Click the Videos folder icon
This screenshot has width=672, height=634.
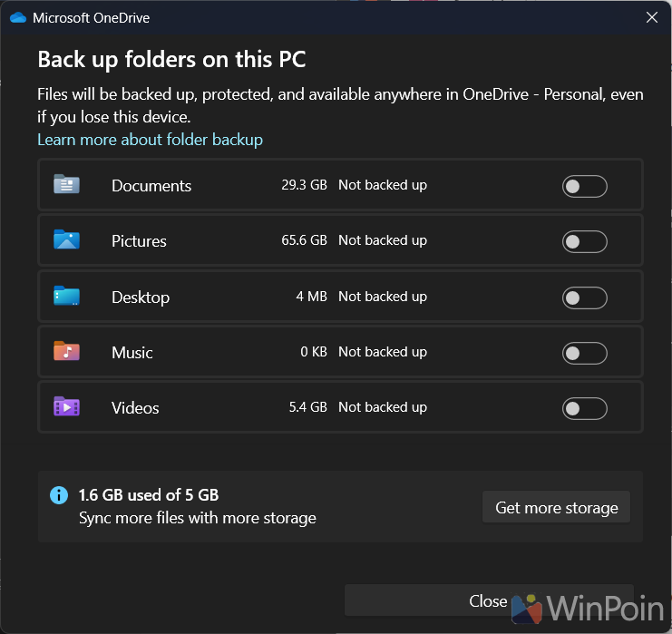(x=66, y=407)
